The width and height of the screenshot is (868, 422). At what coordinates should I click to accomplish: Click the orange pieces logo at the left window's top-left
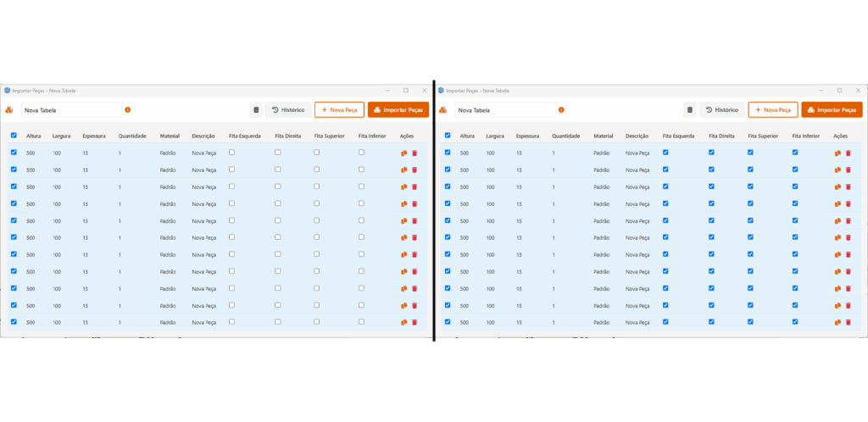9,109
